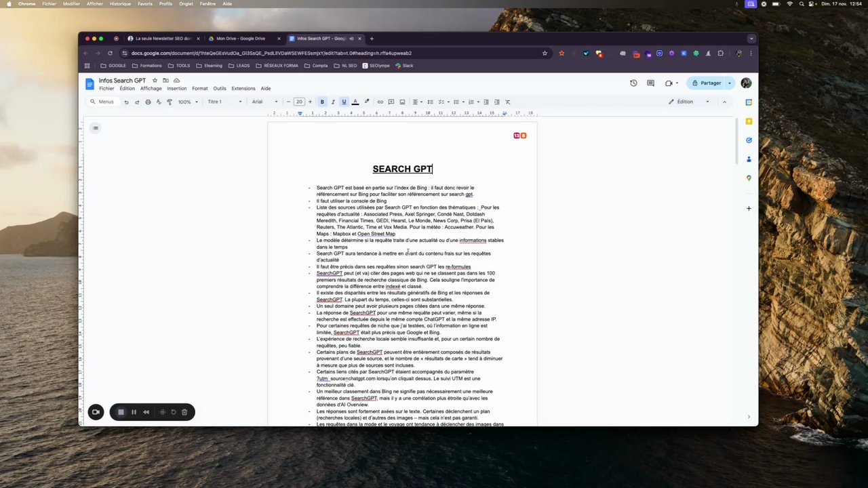This screenshot has height=488, width=868.
Task: Stop the screen recording in control bar
Action: pos(121,412)
